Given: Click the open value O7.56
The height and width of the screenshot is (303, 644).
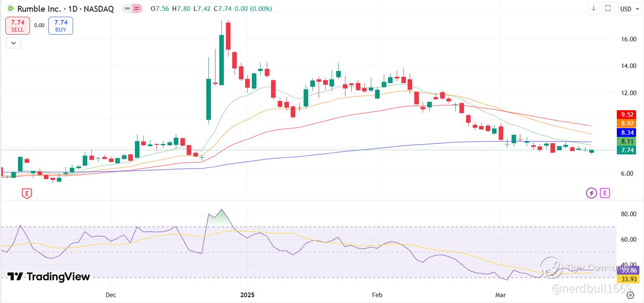Looking at the screenshot, I should tap(160, 8).
